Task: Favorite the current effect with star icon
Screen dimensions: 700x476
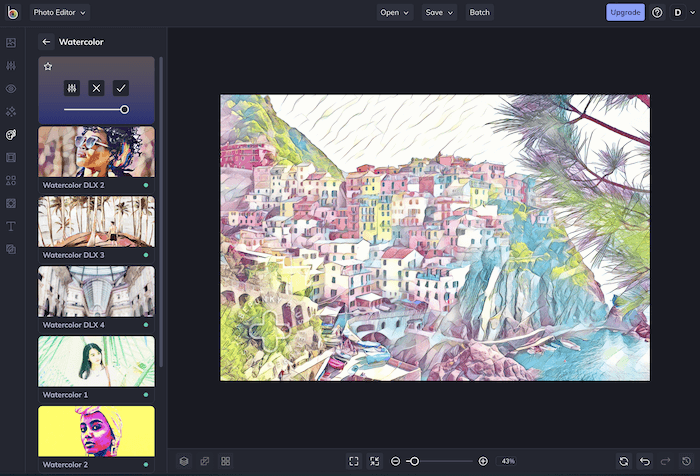Action: coord(48,67)
